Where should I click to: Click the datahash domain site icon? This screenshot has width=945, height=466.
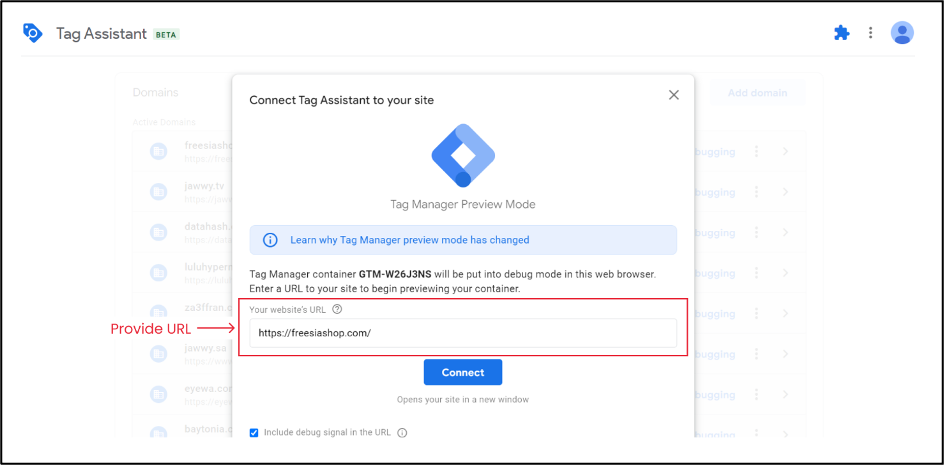tap(159, 233)
